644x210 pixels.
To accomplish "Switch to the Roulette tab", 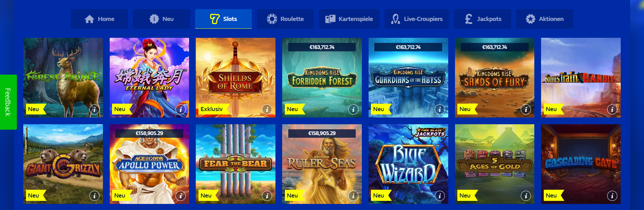I will coord(286,19).
